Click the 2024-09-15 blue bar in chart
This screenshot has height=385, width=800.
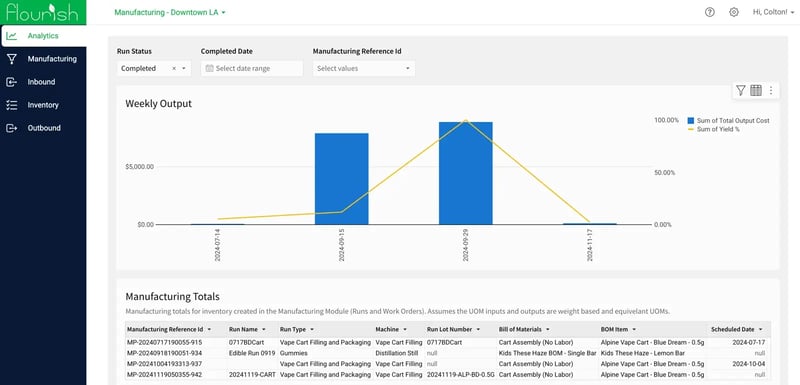[341, 178]
